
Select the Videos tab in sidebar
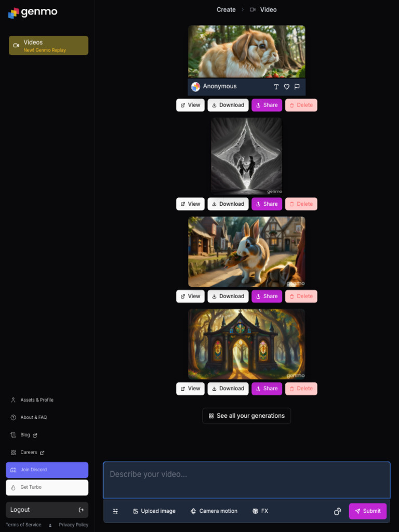pos(48,46)
